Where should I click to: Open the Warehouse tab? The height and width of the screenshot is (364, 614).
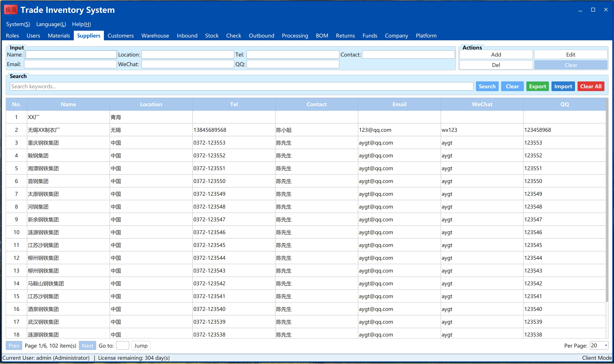tap(155, 36)
